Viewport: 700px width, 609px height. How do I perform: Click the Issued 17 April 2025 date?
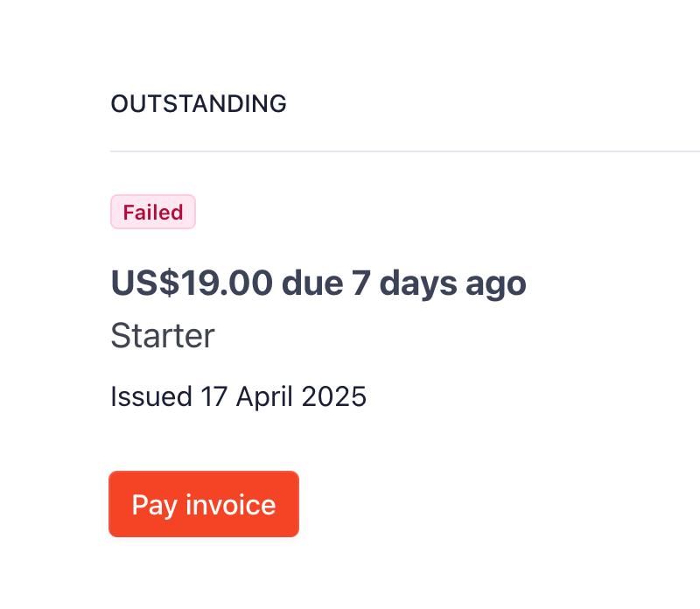(238, 396)
